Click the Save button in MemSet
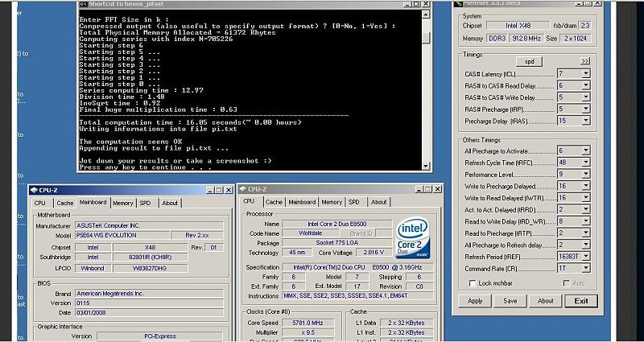644x342 pixels. [x=510, y=301]
